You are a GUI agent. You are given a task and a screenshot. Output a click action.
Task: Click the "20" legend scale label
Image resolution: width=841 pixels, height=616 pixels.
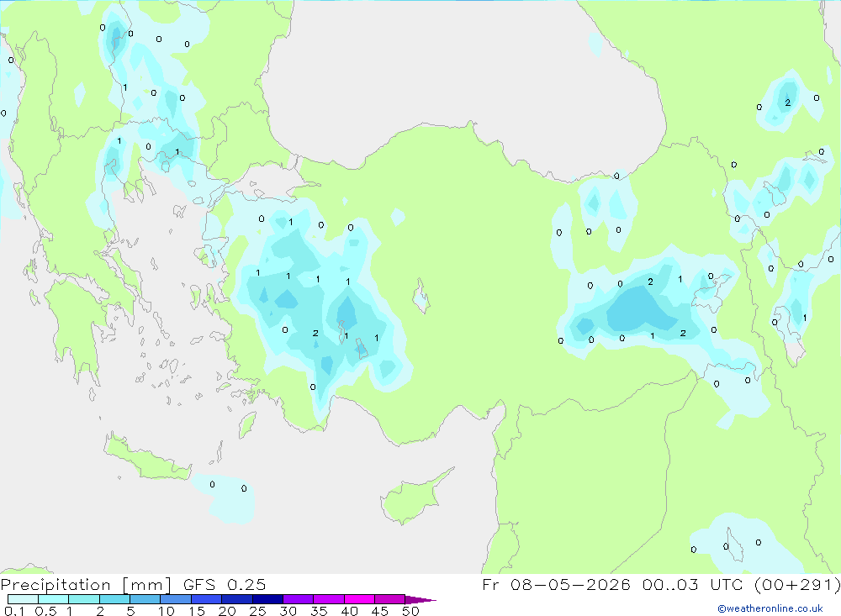(227, 611)
